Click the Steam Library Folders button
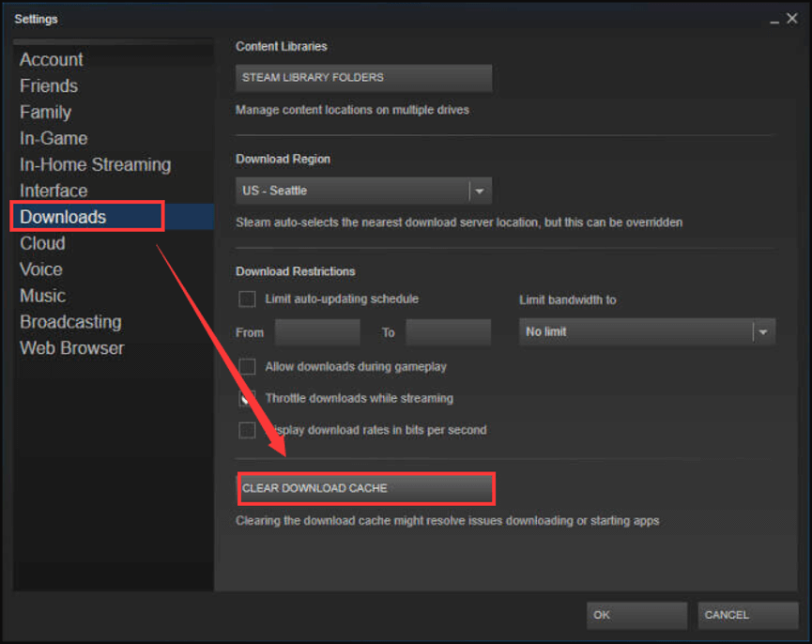812x644 pixels. point(363,78)
